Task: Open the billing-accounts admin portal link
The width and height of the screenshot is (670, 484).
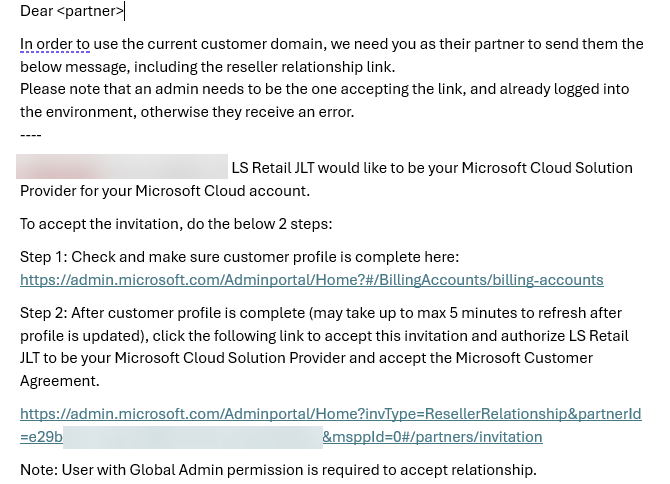Action: pyautogui.click(x=311, y=280)
